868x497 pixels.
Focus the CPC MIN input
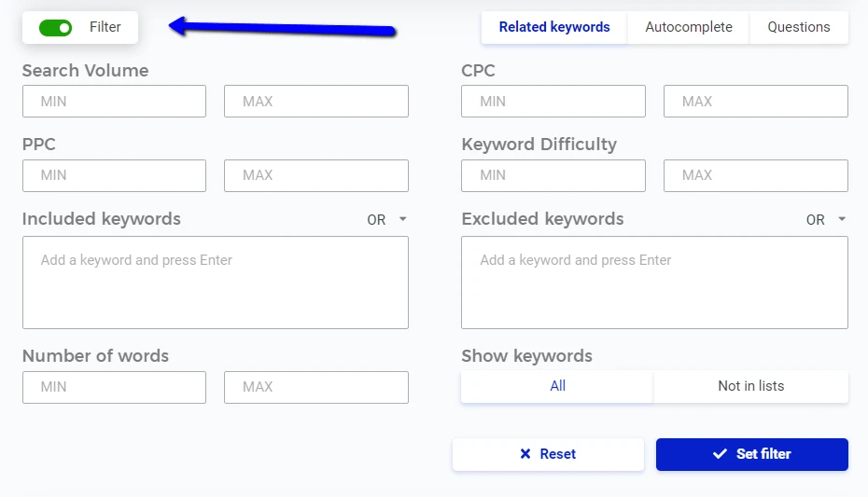[553, 102]
